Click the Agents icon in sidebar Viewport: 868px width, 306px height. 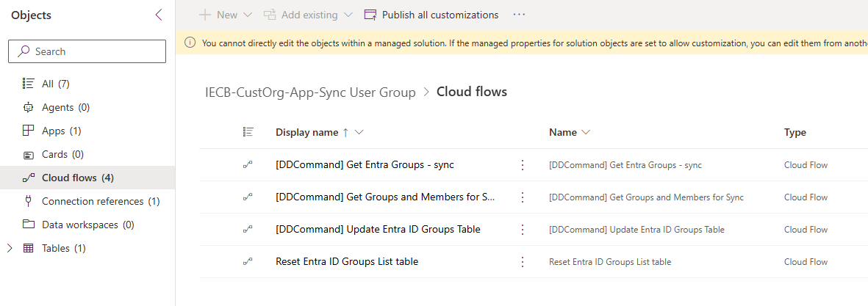pos(29,107)
